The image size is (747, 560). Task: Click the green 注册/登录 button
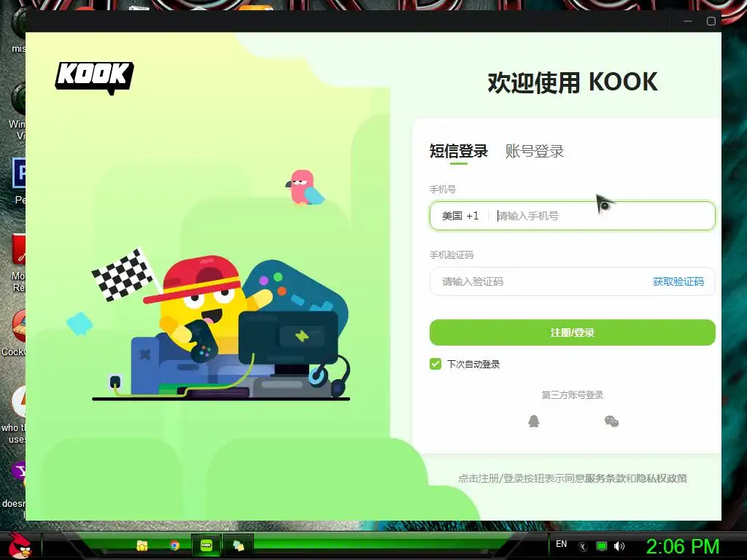tap(572, 332)
